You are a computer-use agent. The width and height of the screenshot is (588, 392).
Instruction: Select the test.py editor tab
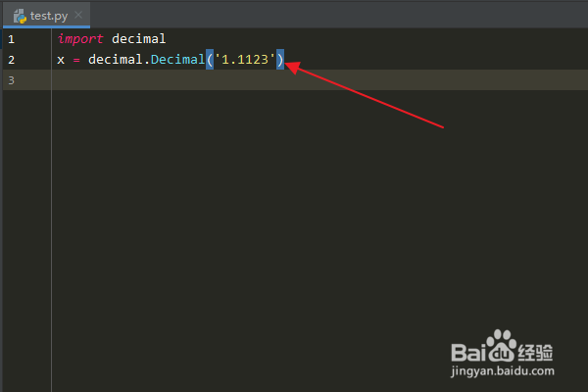pos(46,16)
